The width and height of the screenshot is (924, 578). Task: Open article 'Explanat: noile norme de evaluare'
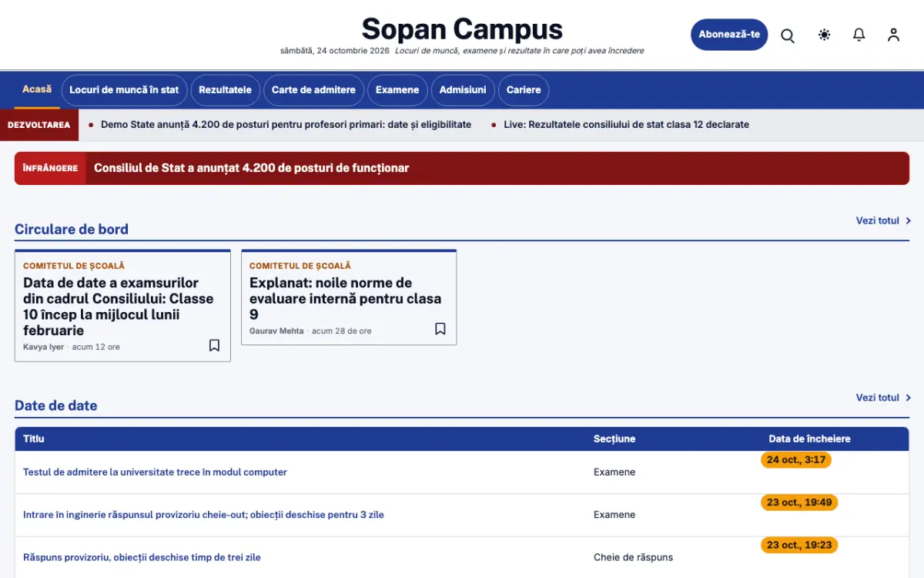click(346, 298)
